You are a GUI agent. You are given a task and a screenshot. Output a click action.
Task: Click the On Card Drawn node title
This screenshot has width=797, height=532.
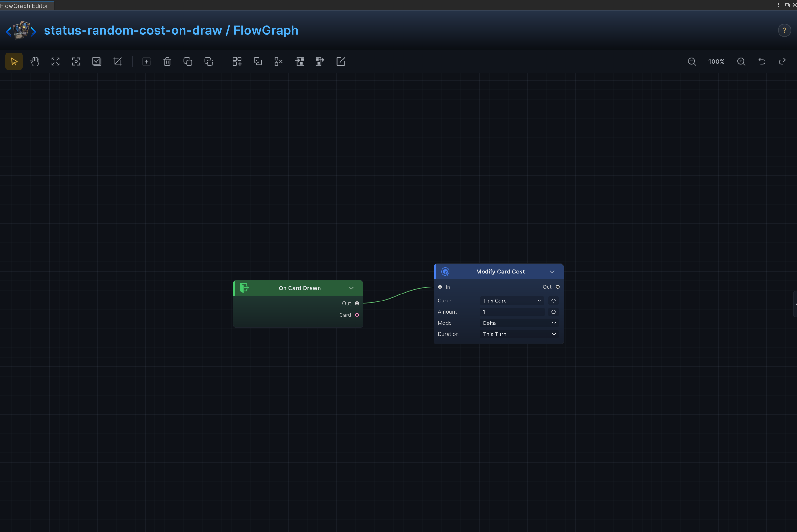pyautogui.click(x=300, y=288)
